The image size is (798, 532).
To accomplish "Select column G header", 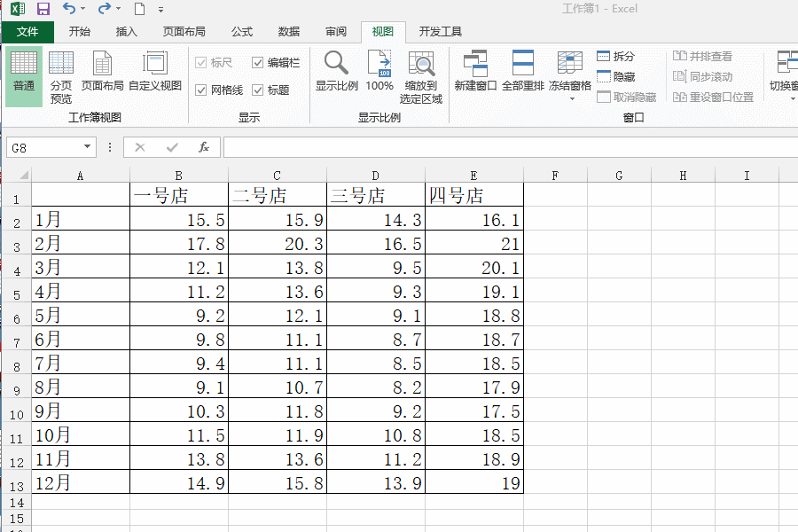I will click(x=619, y=176).
